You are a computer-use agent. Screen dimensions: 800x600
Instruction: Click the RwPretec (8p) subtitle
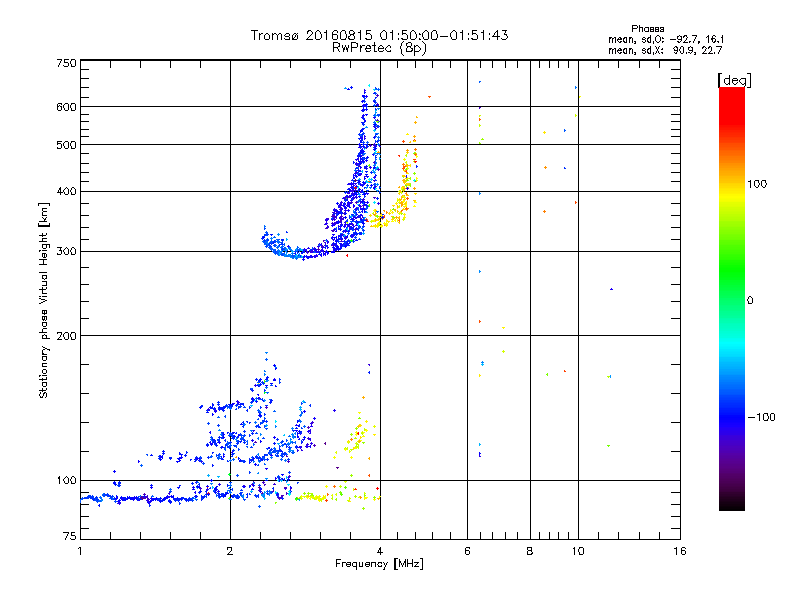pyautogui.click(x=379, y=48)
